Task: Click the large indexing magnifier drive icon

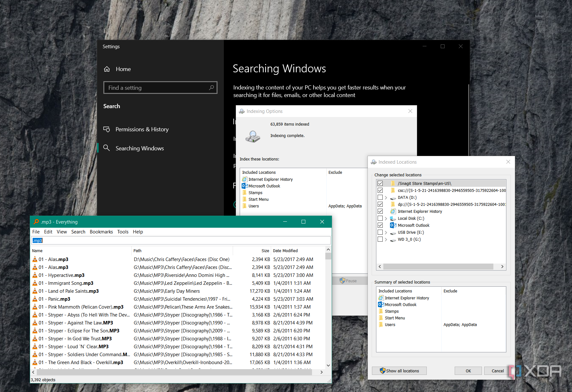Action: pos(253,136)
